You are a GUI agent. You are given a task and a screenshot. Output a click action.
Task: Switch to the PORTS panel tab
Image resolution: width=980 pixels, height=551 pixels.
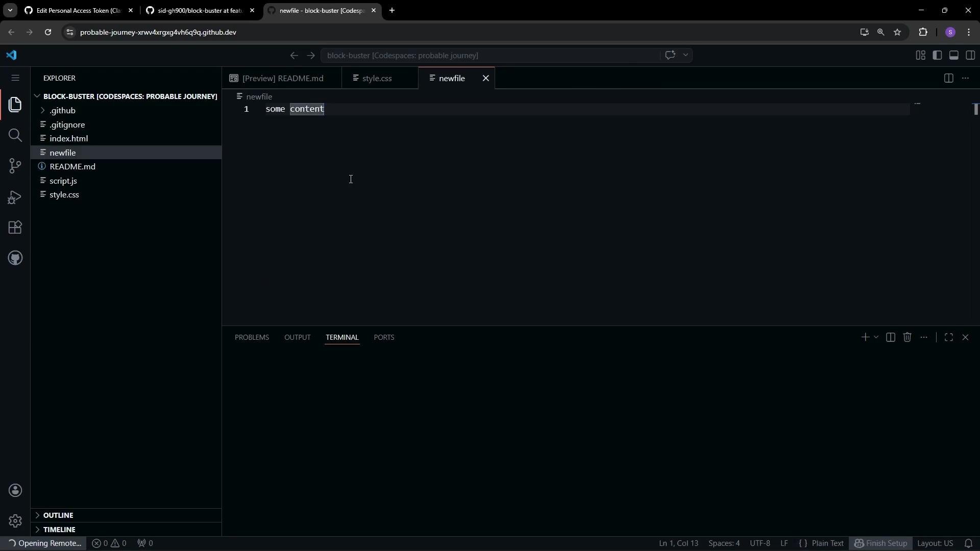pyautogui.click(x=384, y=337)
